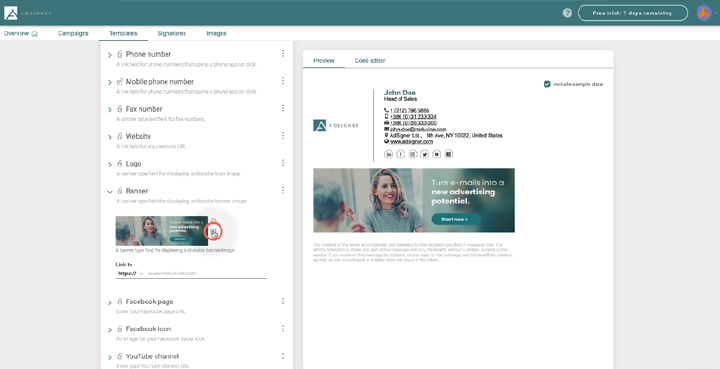Click the AdSigner Ltd. address text

click(x=446, y=135)
